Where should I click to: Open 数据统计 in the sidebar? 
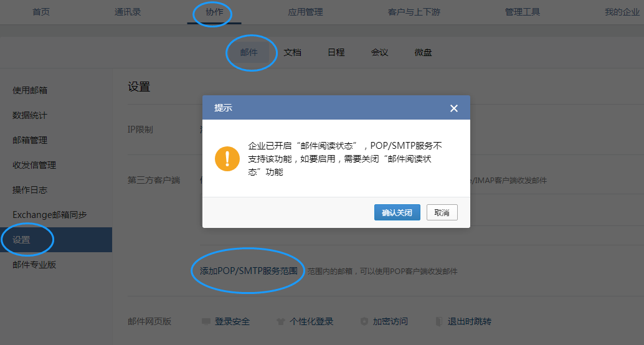30,115
